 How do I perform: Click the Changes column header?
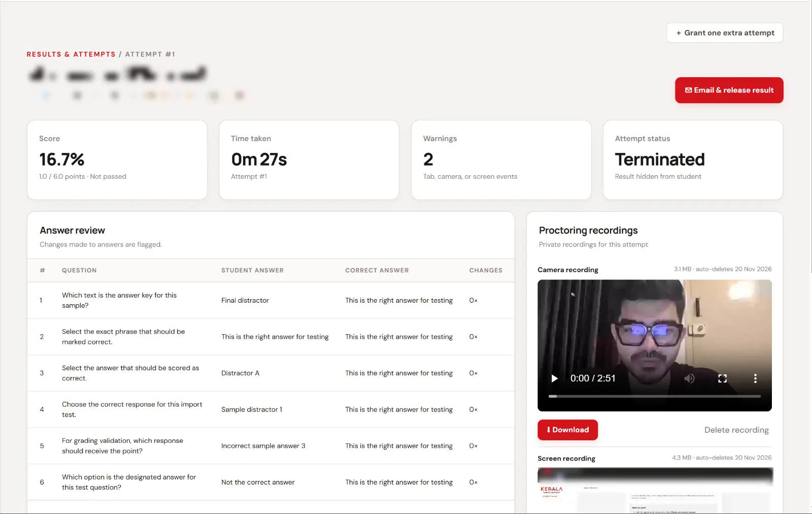click(x=486, y=270)
